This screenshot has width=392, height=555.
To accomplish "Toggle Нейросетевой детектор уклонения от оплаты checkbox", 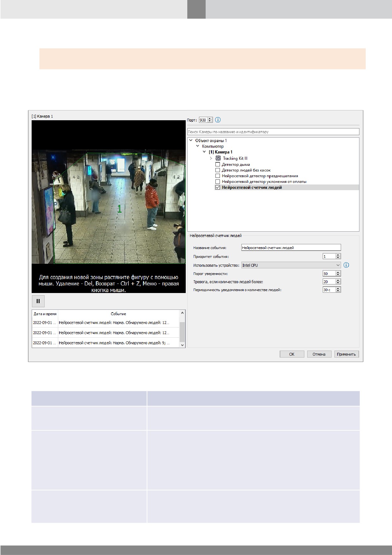I will click(218, 182).
